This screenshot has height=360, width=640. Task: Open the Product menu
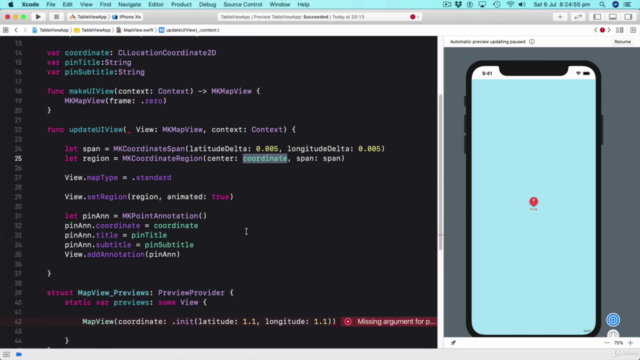[181, 4]
